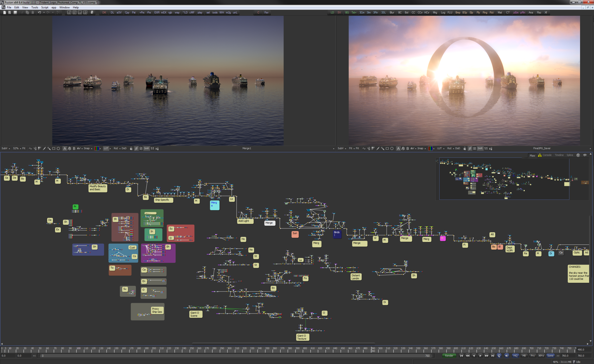Expand the LUT dropdown arrow in left viewer

point(110,149)
